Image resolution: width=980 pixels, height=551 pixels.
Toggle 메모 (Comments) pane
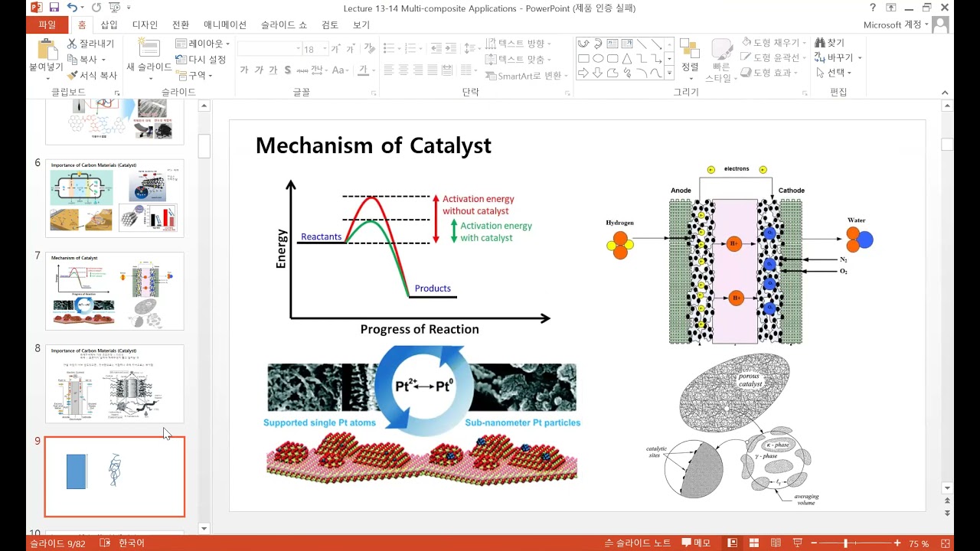coord(696,543)
